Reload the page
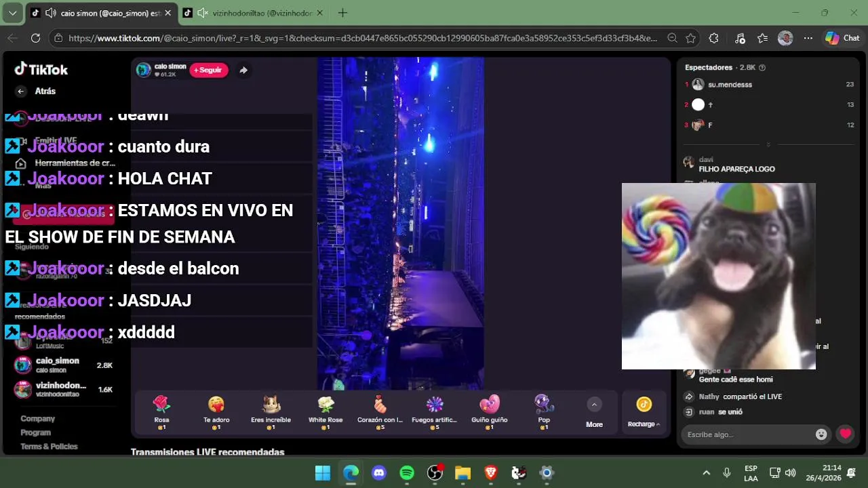Image resolution: width=868 pixels, height=488 pixels. click(x=35, y=39)
